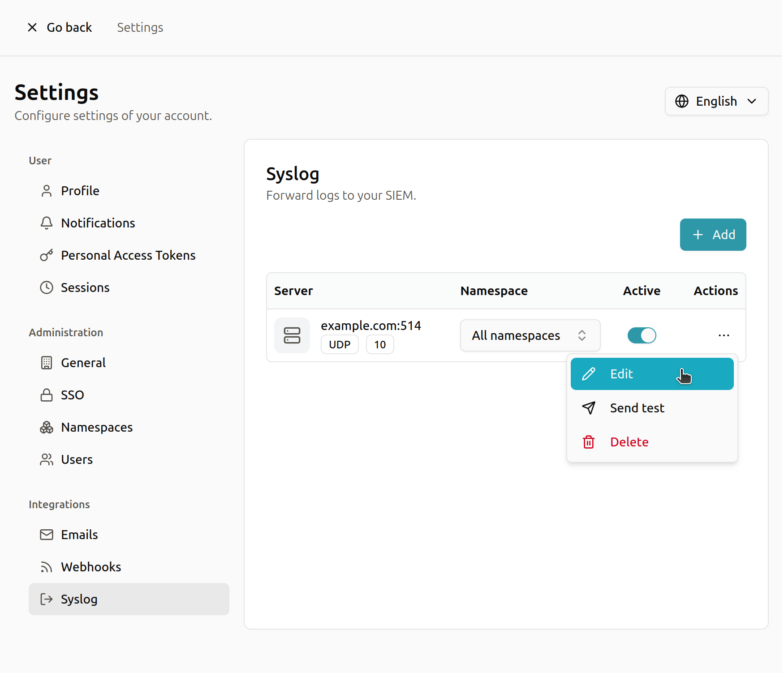
Task: Click the X close icon beside Go back
Action: tap(32, 27)
